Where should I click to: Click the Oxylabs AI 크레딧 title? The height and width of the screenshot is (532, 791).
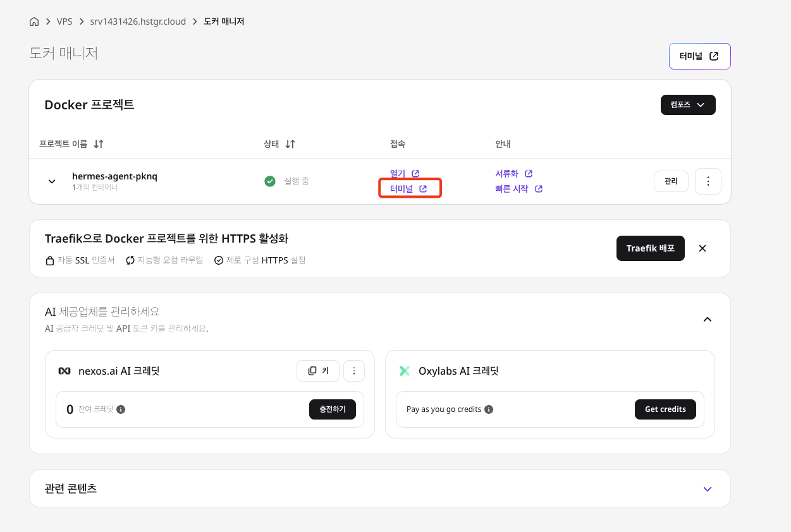[458, 371]
